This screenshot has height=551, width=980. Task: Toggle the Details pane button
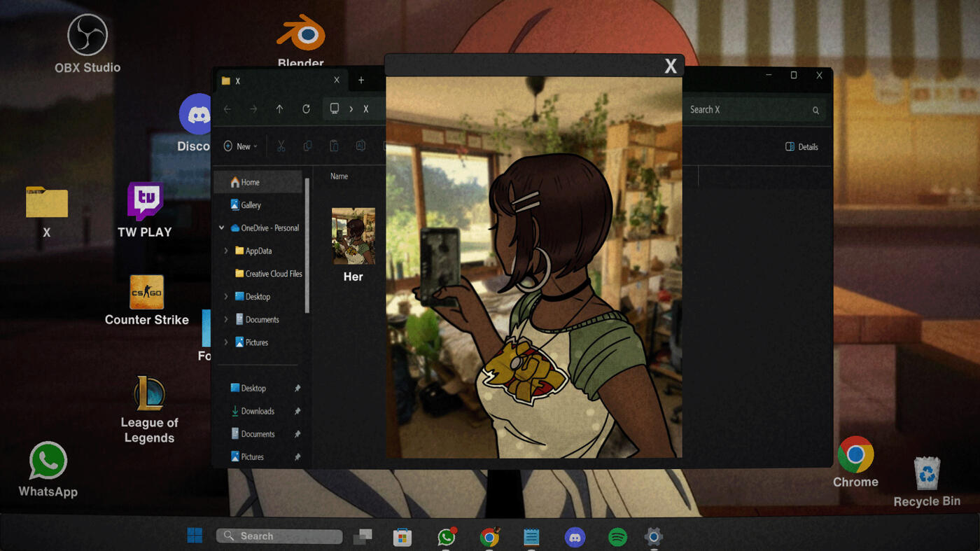coord(801,147)
